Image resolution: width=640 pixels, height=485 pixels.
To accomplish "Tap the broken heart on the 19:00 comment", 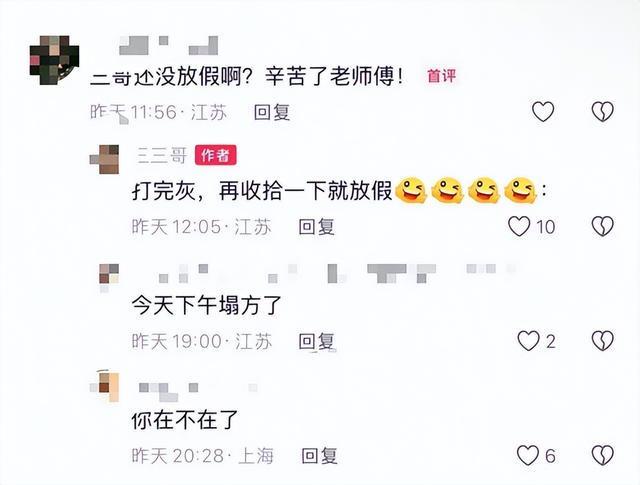I will (603, 341).
